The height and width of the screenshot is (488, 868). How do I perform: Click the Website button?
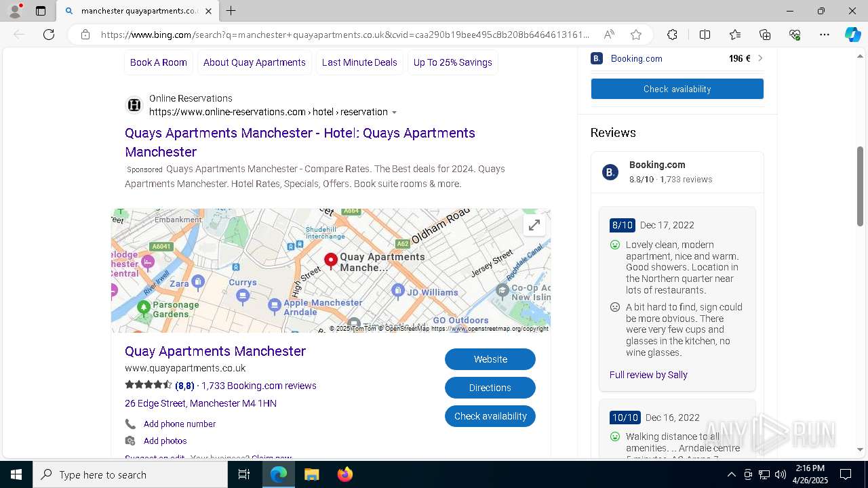[490, 359]
